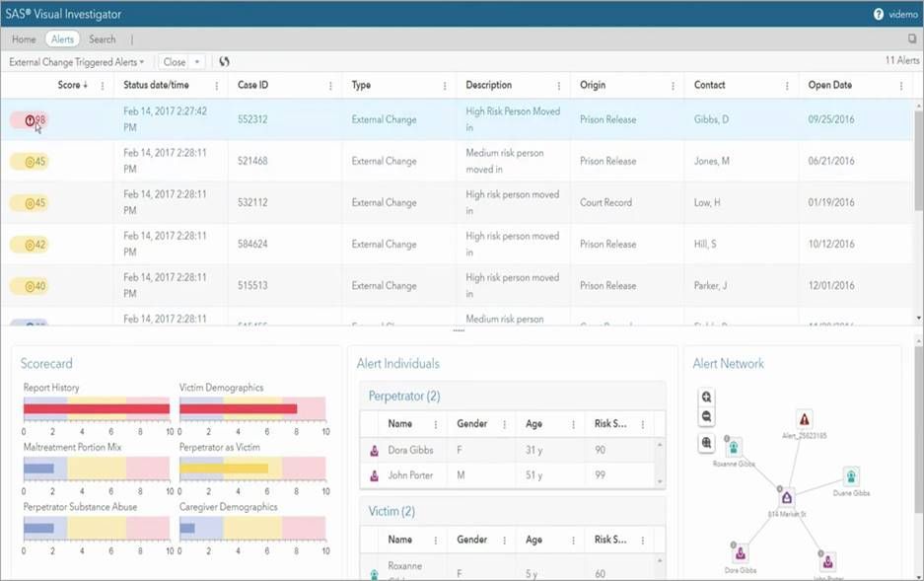The width and height of the screenshot is (924, 581).
Task: Click the Dora Gibbs person icon in Perpetrator table
Action: pyautogui.click(x=374, y=450)
